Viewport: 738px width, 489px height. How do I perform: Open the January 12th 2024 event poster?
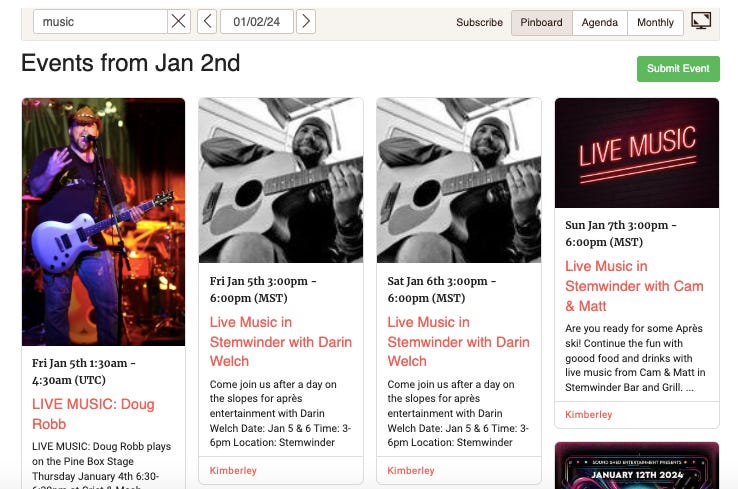[637, 465]
